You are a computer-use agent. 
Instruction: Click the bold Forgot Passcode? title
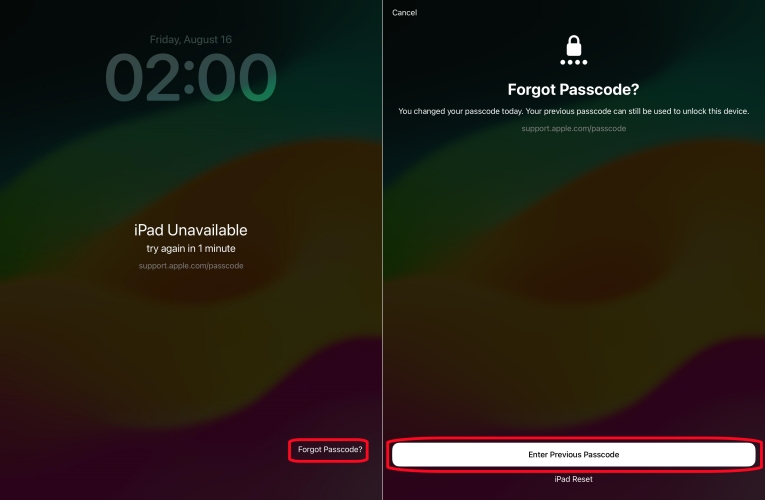click(573, 89)
